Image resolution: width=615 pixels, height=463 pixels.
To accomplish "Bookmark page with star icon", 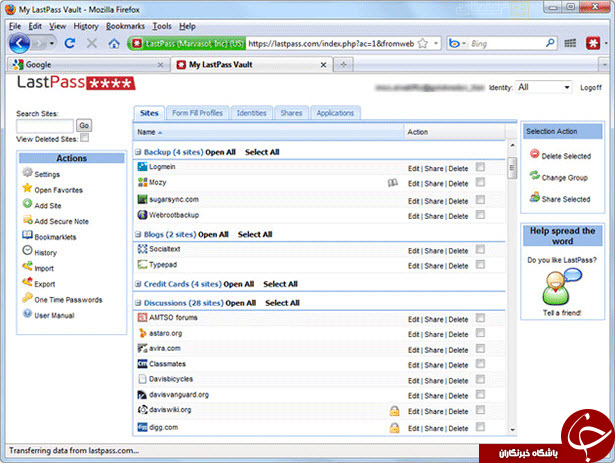I will pos(423,44).
